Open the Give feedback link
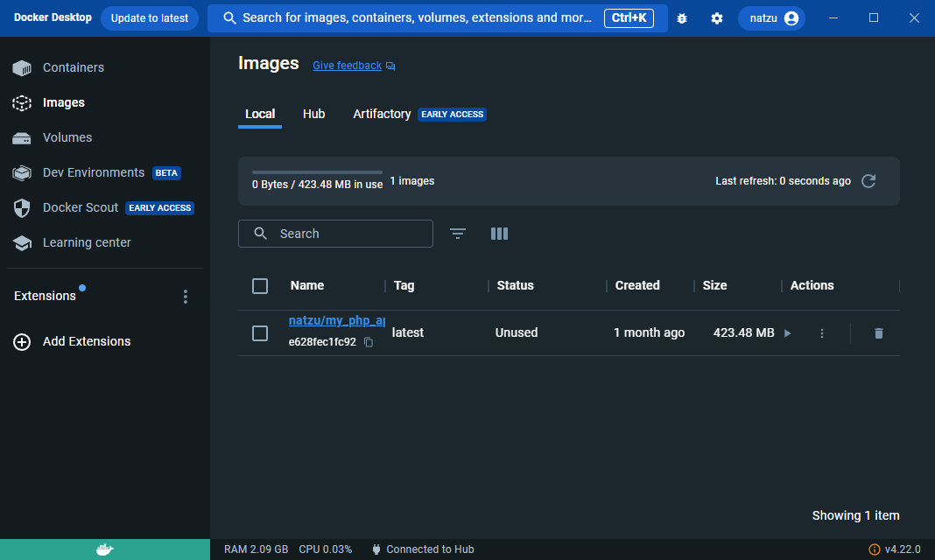This screenshot has width=935, height=560. (348, 66)
